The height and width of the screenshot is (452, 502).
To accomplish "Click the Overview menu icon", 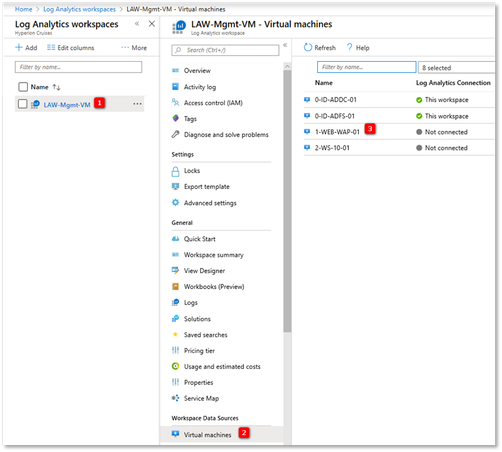I will (x=175, y=70).
